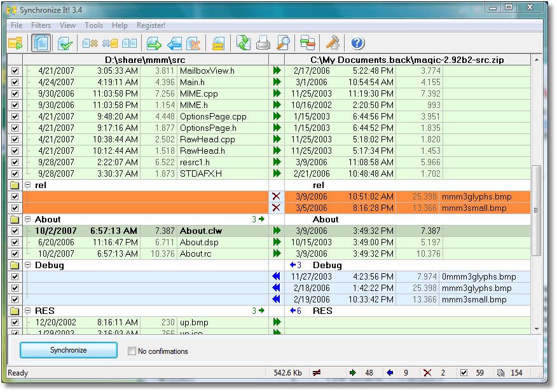Collapse the Debug folder group
557x392 pixels.
28,265
